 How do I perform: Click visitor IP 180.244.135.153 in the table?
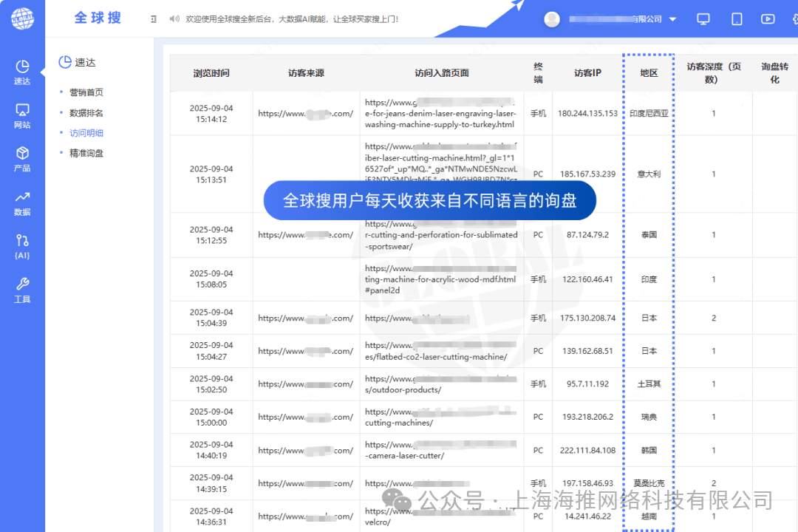[x=588, y=113]
